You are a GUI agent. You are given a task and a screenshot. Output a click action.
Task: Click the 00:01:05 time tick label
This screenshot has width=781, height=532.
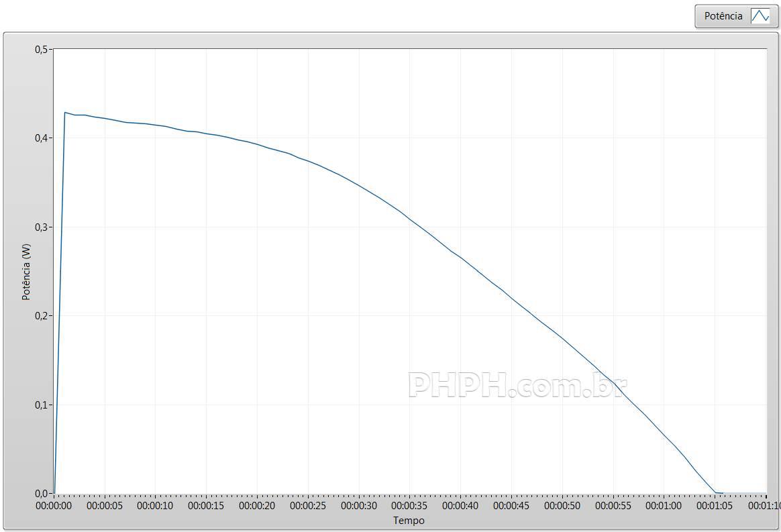(715, 506)
